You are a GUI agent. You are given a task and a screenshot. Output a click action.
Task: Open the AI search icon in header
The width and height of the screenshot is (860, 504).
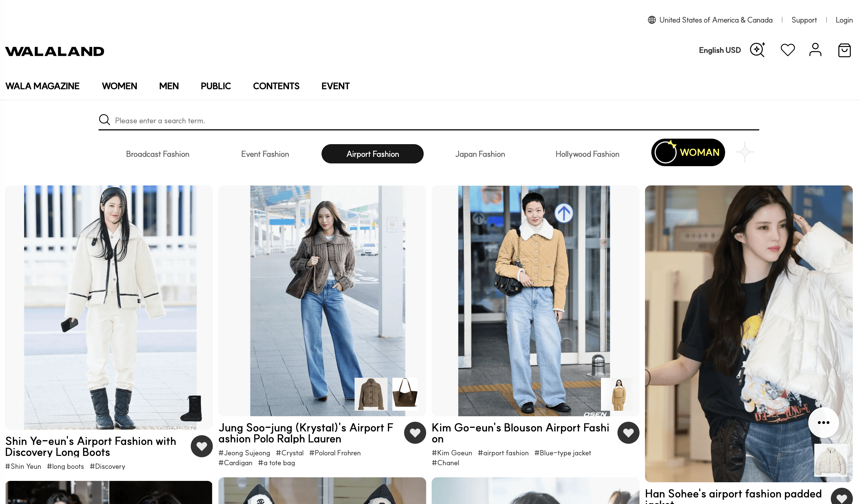click(x=757, y=50)
